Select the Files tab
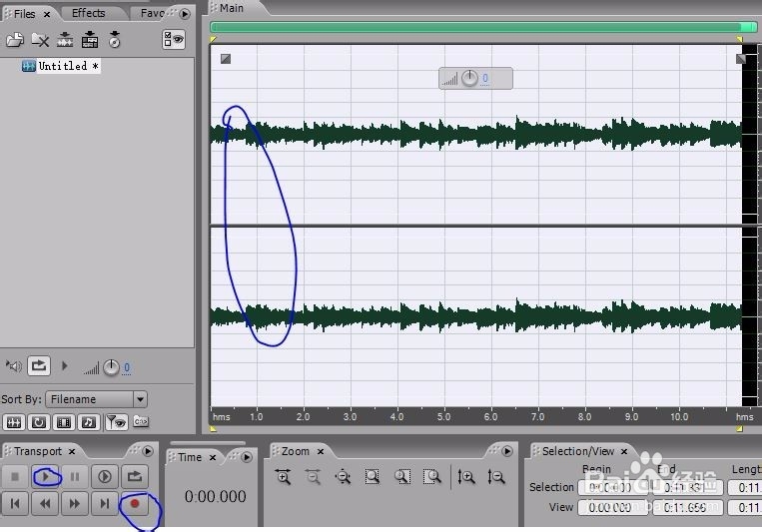 24,14
